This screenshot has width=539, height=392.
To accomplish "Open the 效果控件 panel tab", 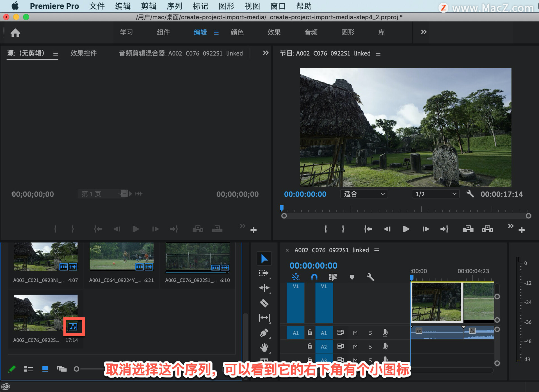I will pyautogui.click(x=83, y=53).
